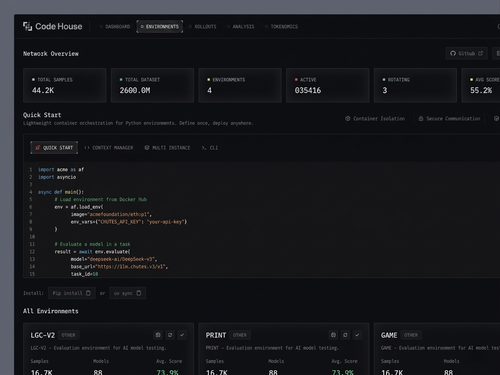
Task: Refresh the LGC-V2 environment card
Action: pos(170,335)
